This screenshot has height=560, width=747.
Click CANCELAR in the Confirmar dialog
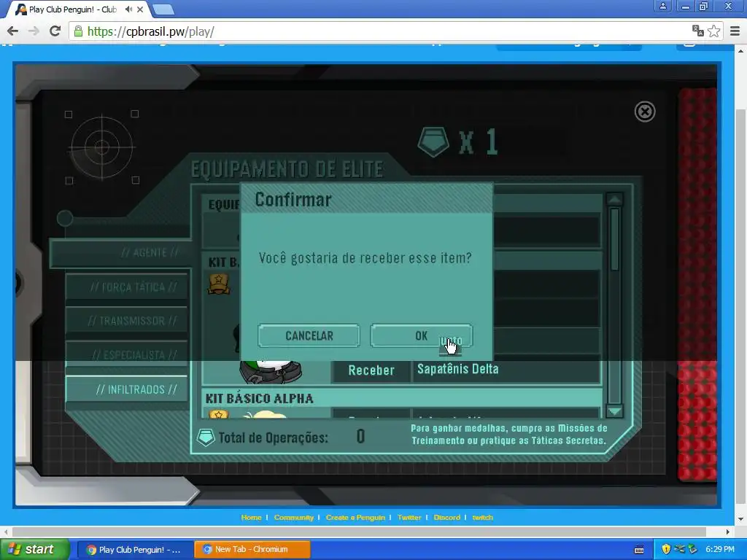click(x=309, y=335)
